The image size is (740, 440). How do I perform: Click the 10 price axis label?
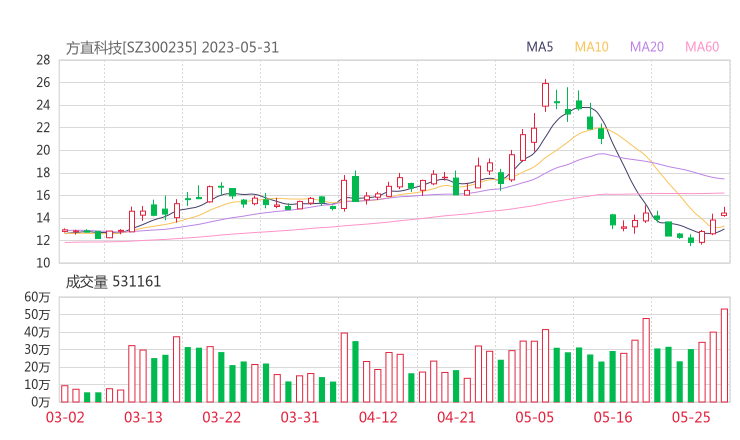click(43, 263)
